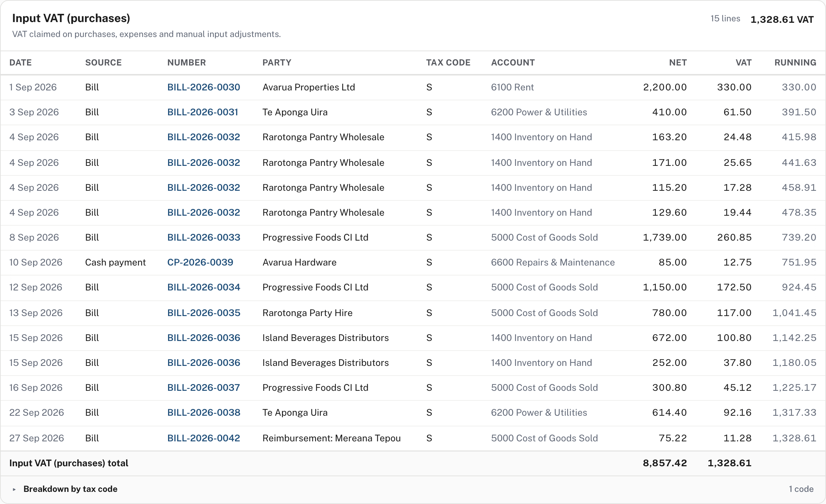Image resolution: width=826 pixels, height=504 pixels.
Task: Click the TAX CODE column header
Action: [448, 63]
